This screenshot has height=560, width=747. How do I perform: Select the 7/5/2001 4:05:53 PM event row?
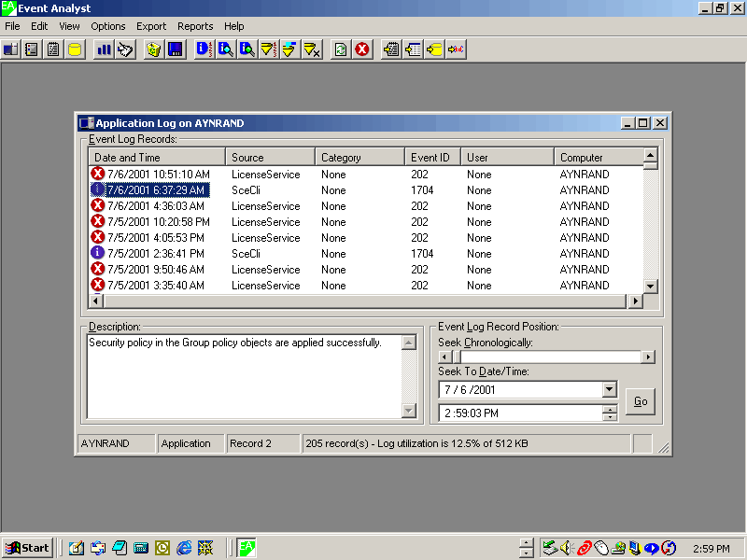tap(365, 238)
